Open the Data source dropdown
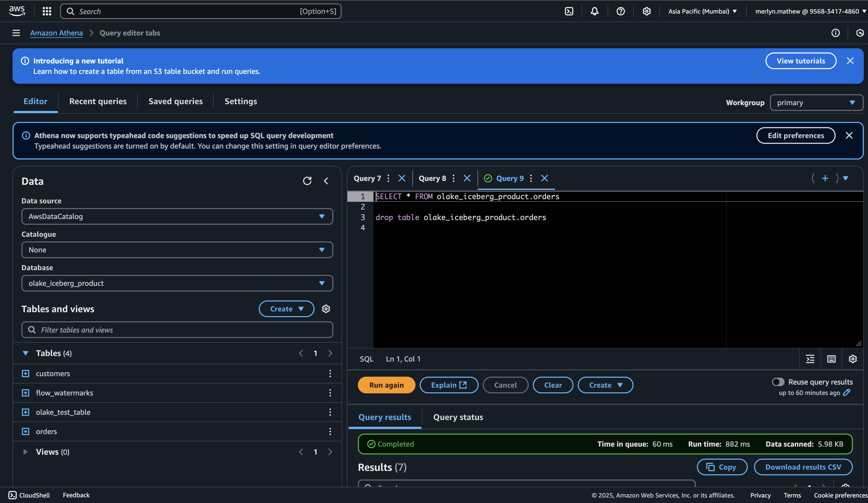 point(177,216)
